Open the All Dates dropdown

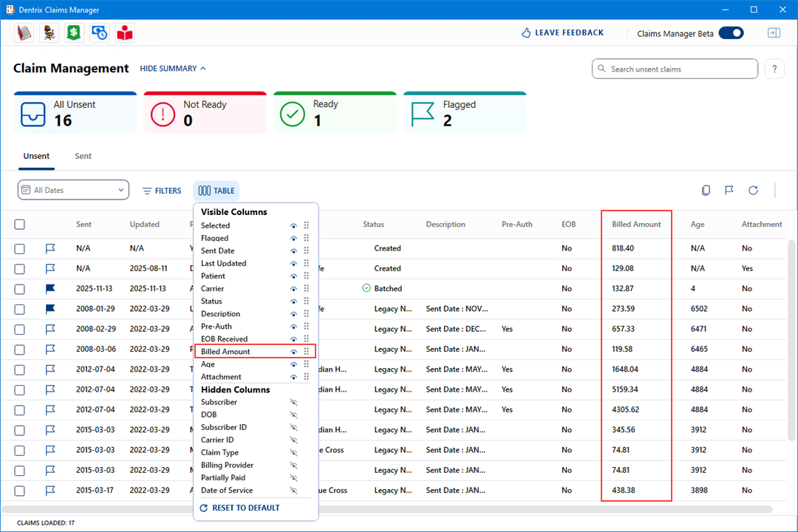pos(73,190)
